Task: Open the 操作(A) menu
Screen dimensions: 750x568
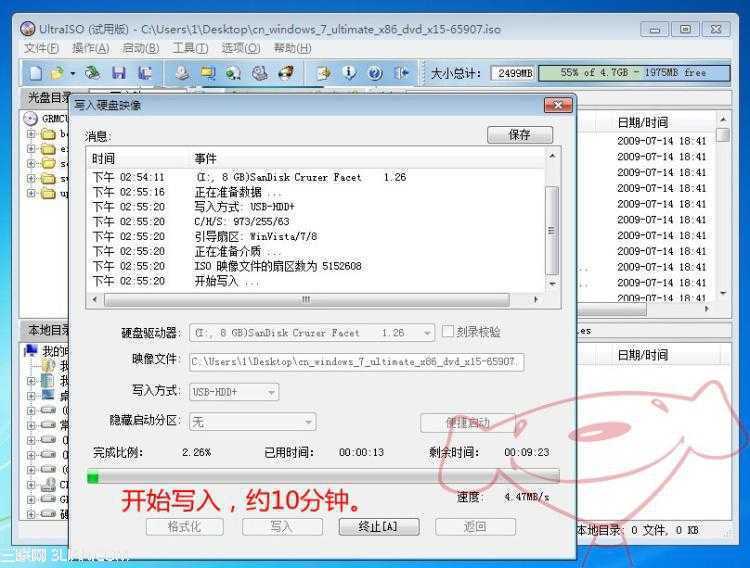Action: pyautogui.click(x=90, y=48)
